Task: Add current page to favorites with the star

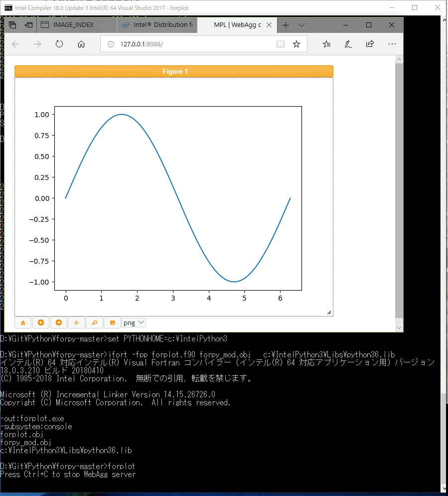Action: pyautogui.click(x=297, y=44)
